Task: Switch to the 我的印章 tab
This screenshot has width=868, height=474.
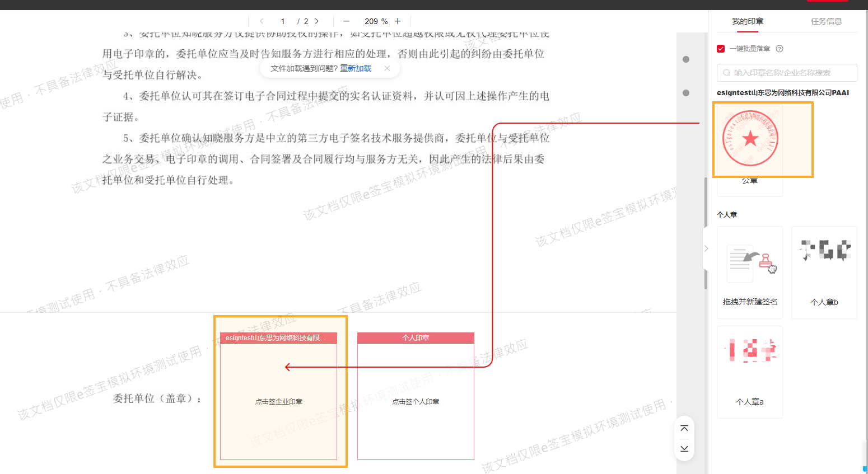Action: pyautogui.click(x=747, y=21)
